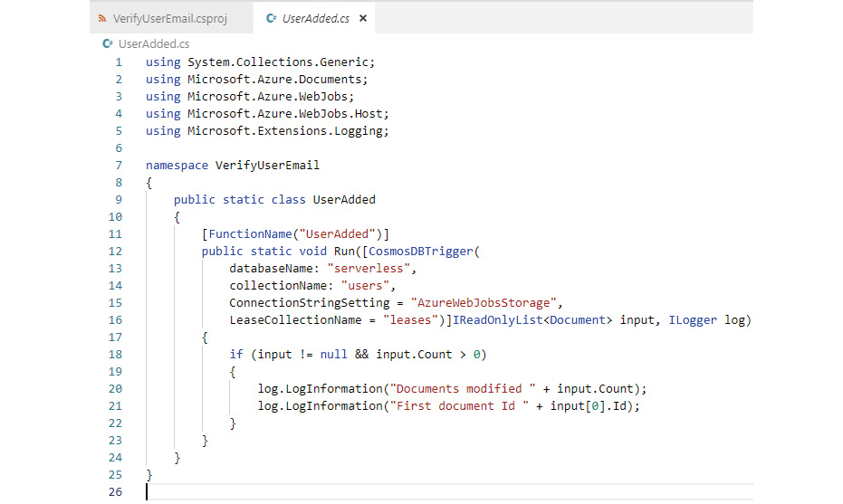843x504 pixels.
Task: Click 'ConnectionStringSetting' on line 15
Action: 309,303
